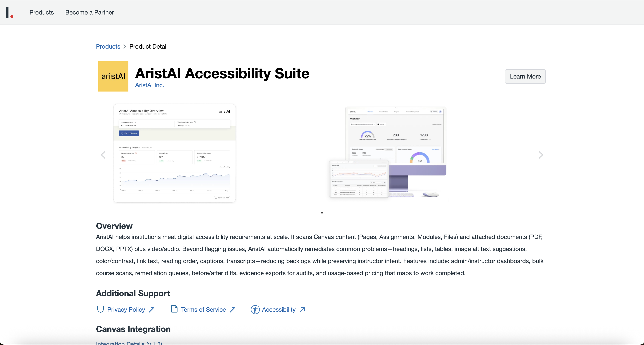Viewport: 644px width, 345px height.
Task: Open the Become a Partner nav item
Action: click(89, 12)
